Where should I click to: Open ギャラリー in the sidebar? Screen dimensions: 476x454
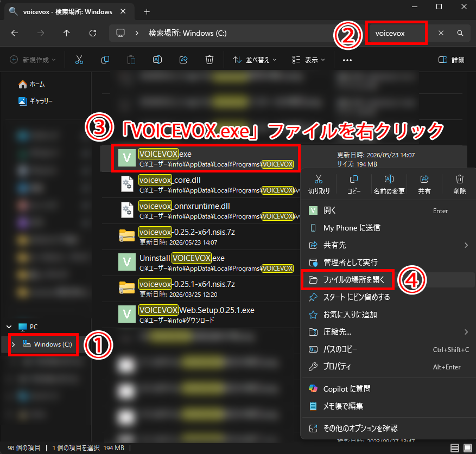click(35, 101)
